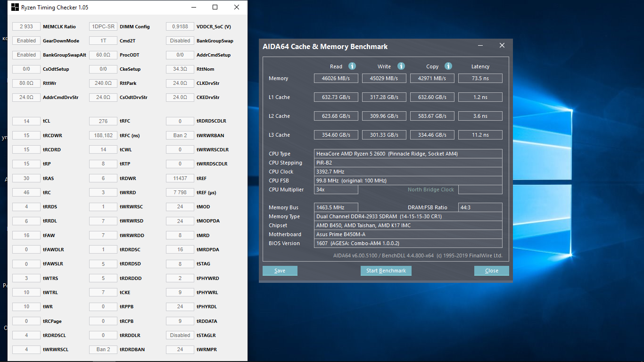Click the AddrCmdDrvStr value field

click(26, 97)
